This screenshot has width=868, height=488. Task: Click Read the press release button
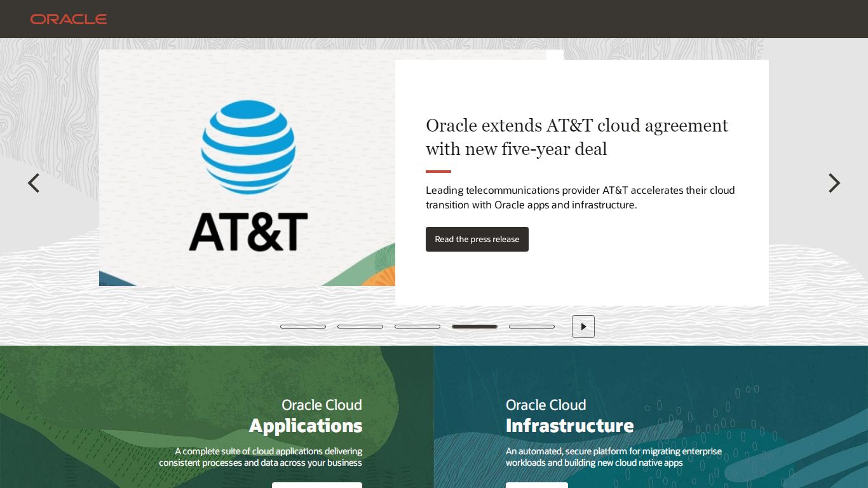coord(477,239)
